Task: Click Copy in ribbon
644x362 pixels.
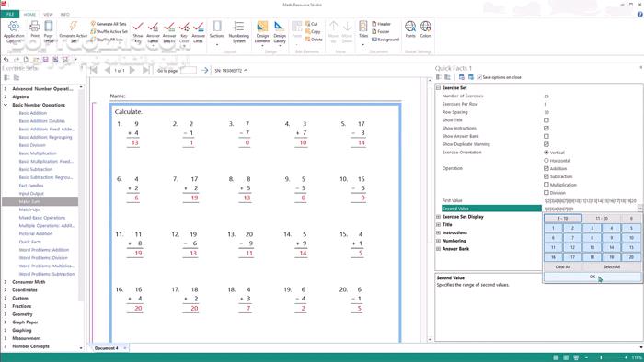Action: (x=313, y=31)
